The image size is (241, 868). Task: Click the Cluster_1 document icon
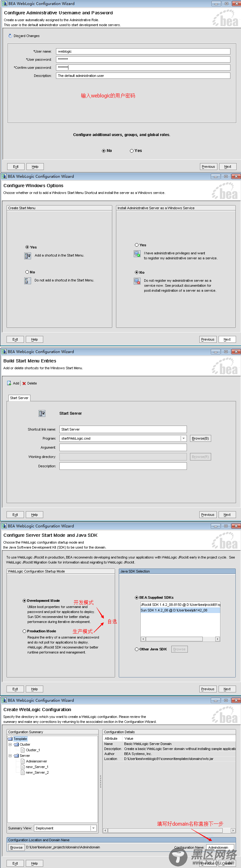[23, 750]
